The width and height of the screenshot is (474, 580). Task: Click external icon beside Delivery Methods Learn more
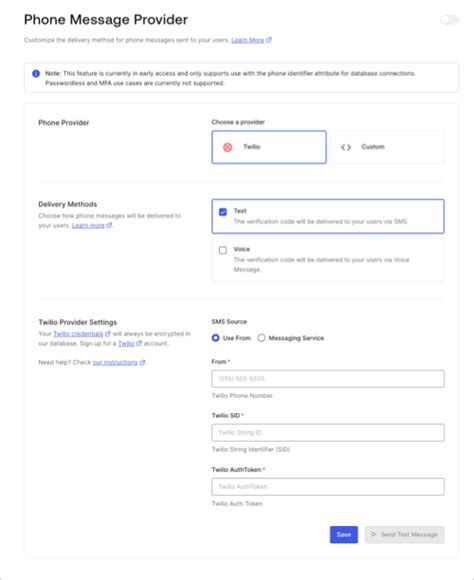(109, 225)
